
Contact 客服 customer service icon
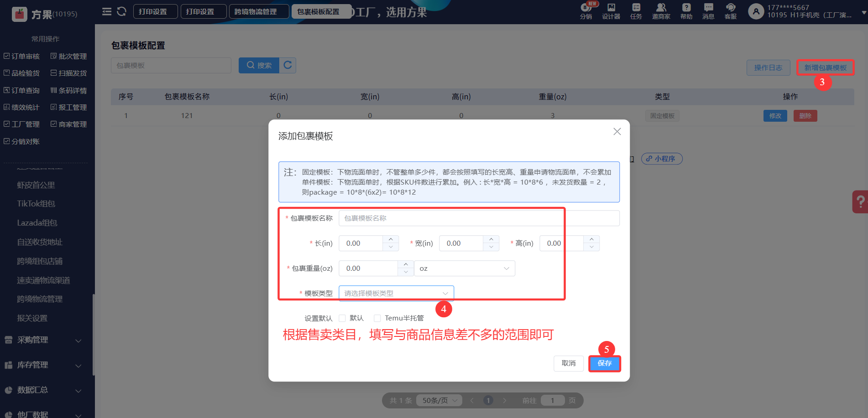pos(731,10)
